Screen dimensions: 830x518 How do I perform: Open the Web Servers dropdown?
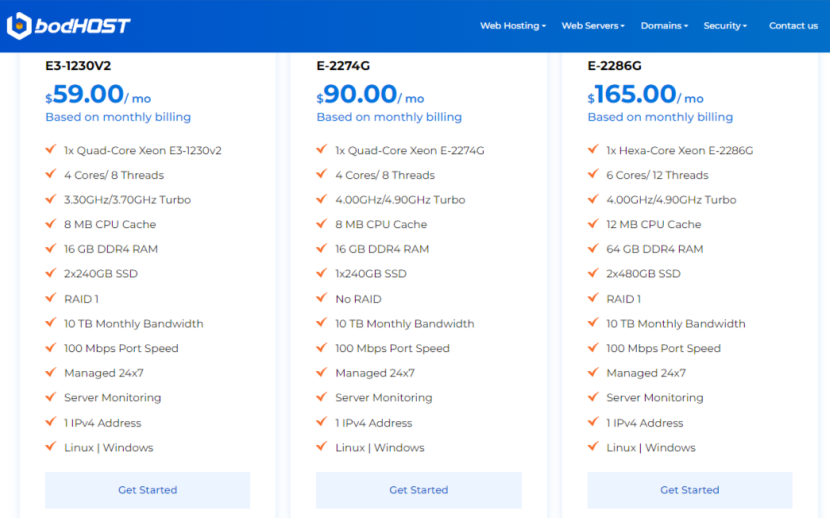point(592,26)
